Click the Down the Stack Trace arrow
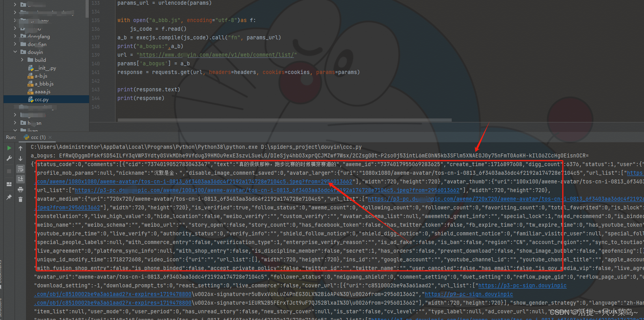Screen dimensions: 644x320 tap(20, 159)
